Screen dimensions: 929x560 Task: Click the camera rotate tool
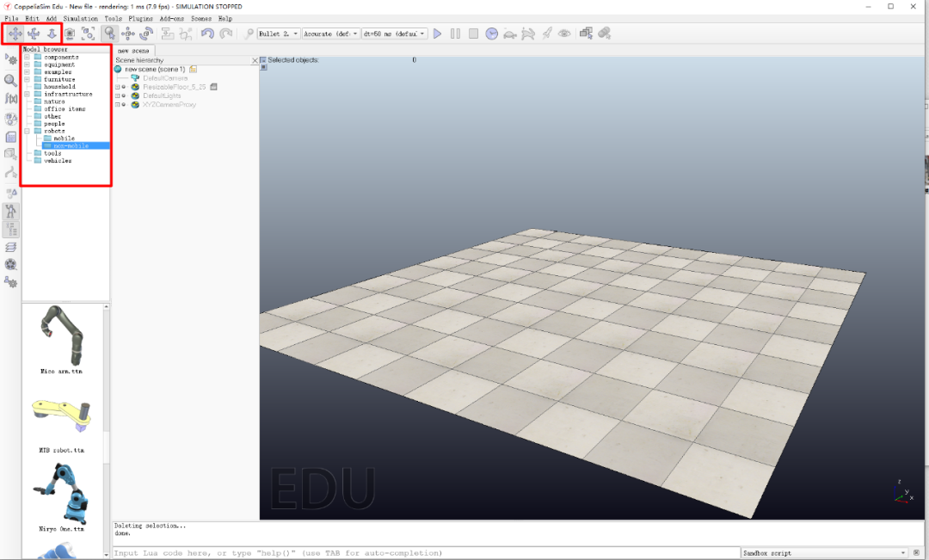(x=34, y=34)
